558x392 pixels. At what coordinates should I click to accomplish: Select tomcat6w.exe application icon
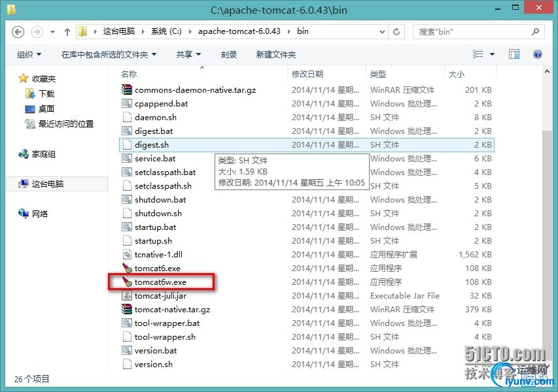127,282
